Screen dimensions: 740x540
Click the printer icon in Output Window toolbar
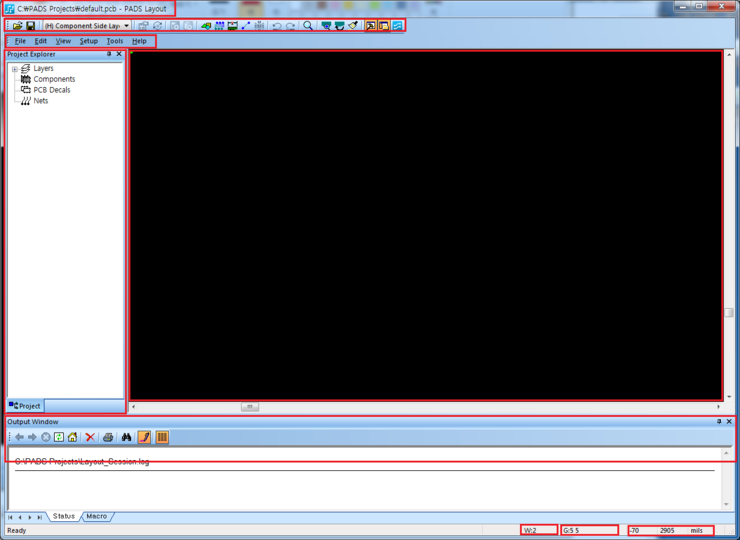(108, 437)
